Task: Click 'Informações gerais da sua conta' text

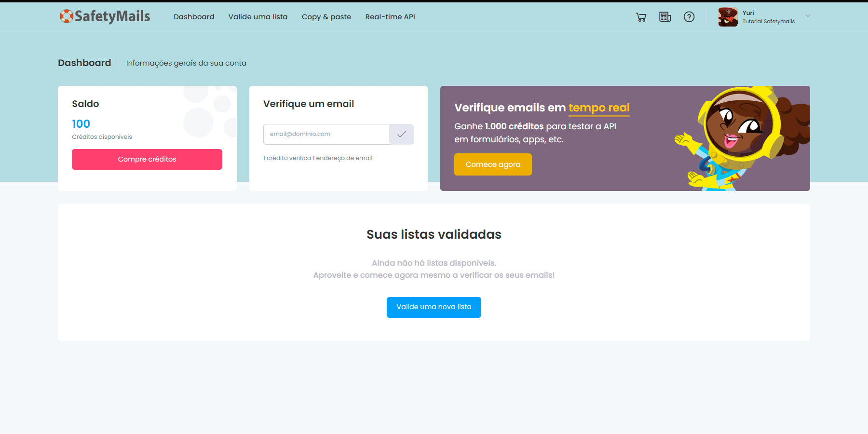Action: (x=186, y=63)
